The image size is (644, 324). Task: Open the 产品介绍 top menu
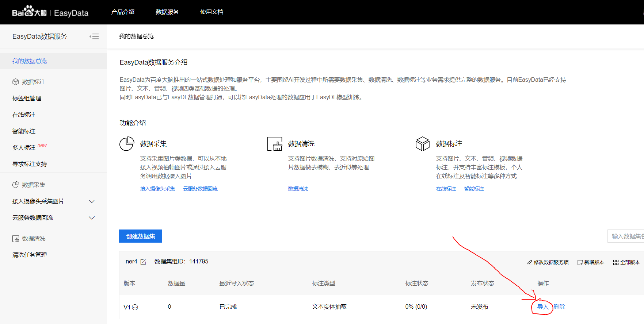tap(123, 12)
